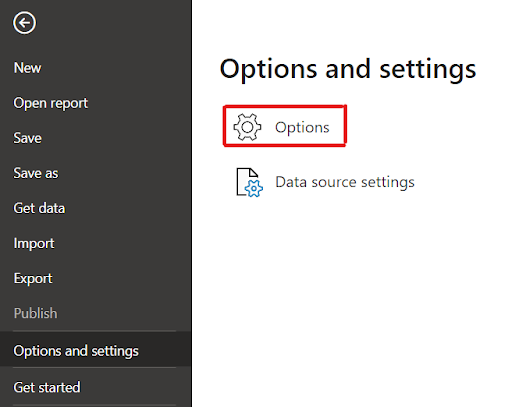Open Data source settings text link

(345, 182)
